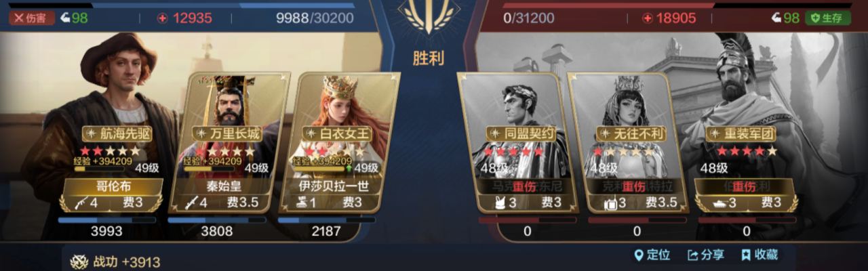Click the troop bar above 3993
This screenshot has width=868, height=271.
tap(107, 220)
